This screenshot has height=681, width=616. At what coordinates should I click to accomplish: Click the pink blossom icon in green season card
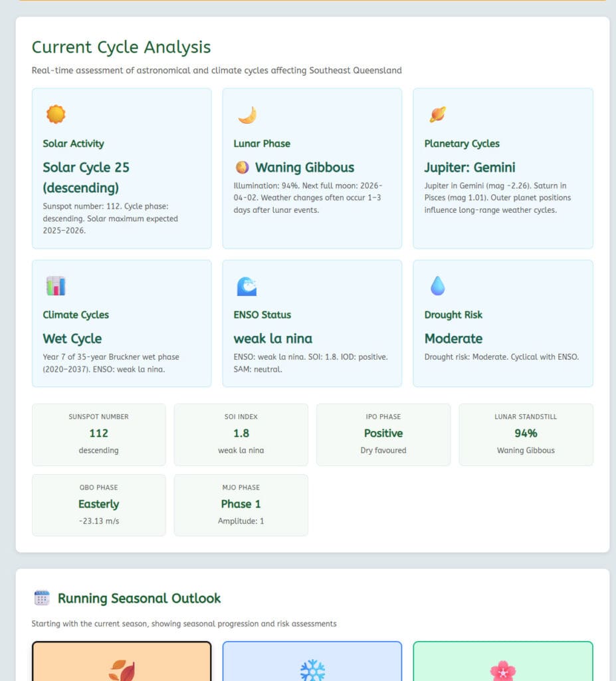[503, 670]
